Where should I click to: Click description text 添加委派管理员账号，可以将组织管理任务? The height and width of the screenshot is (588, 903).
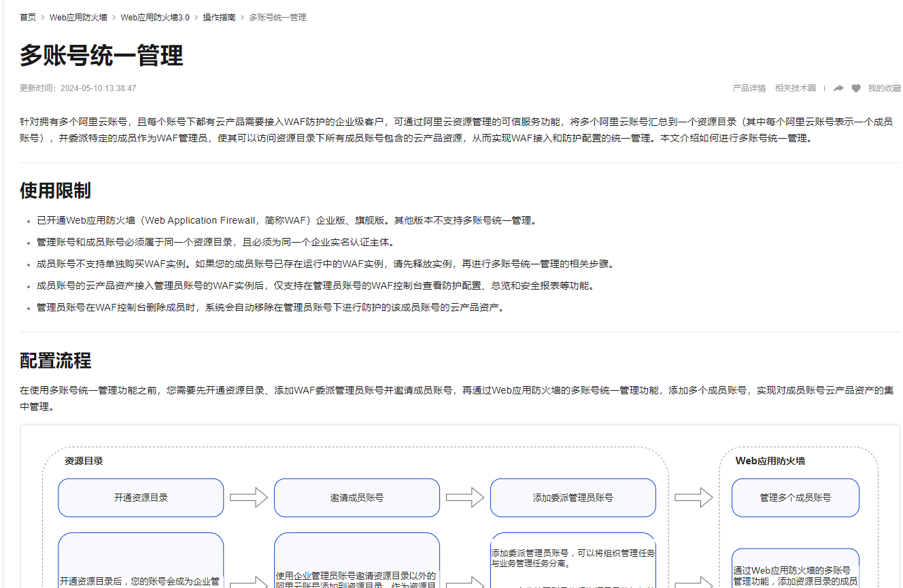click(573, 558)
